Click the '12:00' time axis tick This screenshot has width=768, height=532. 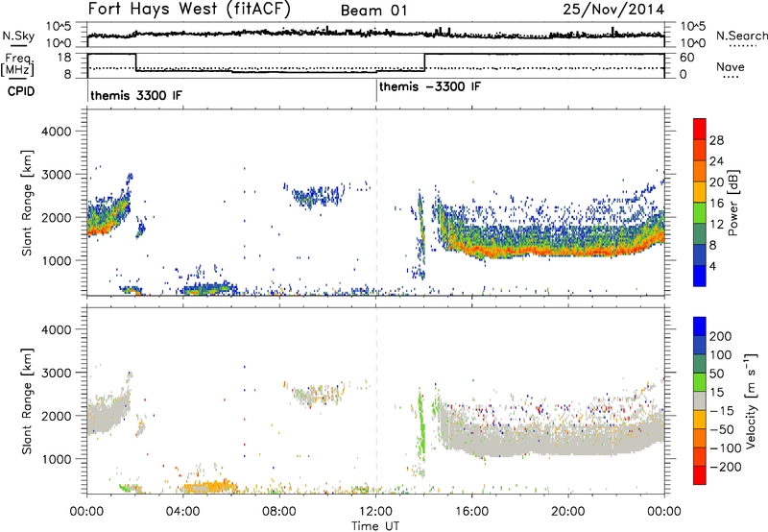point(375,512)
